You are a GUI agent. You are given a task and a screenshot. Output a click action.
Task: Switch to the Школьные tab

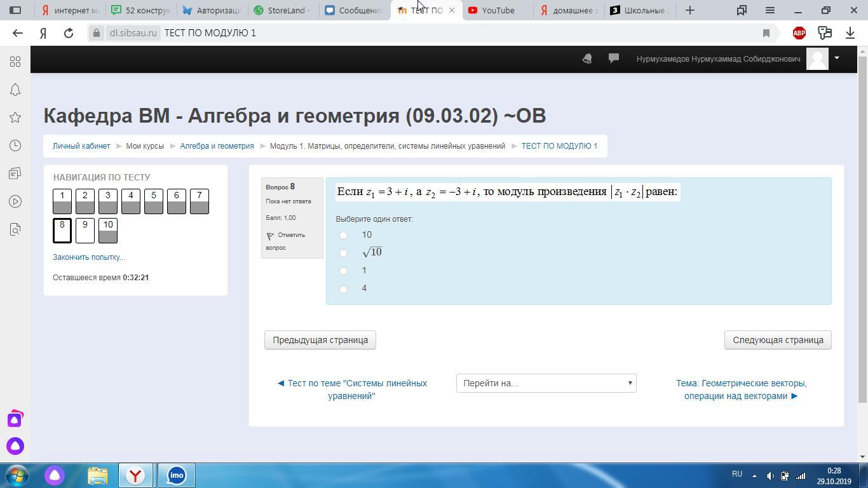tap(640, 10)
